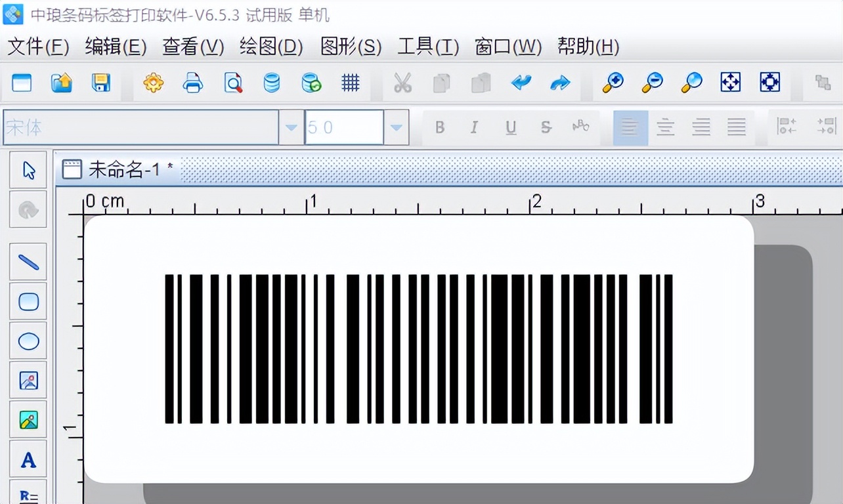843x504 pixels.
Task: Select the Text tool A
Action: [x=28, y=459]
